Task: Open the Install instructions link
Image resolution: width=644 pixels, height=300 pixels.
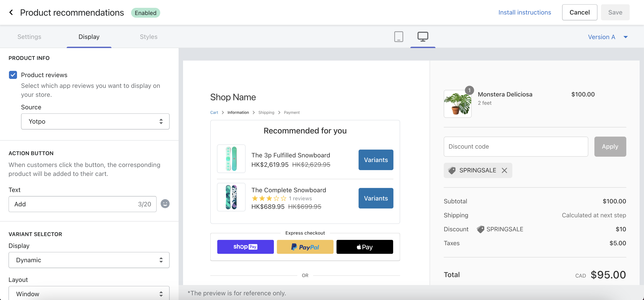Action: [525, 13]
